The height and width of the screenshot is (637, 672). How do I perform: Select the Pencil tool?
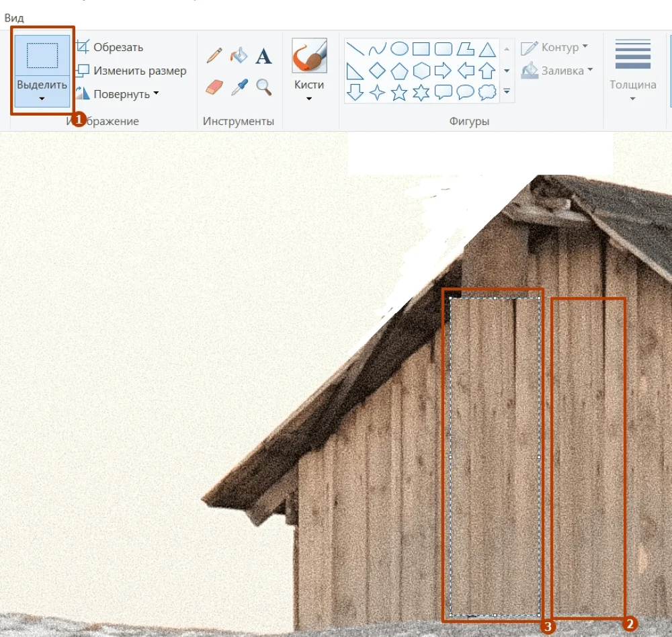[214, 56]
